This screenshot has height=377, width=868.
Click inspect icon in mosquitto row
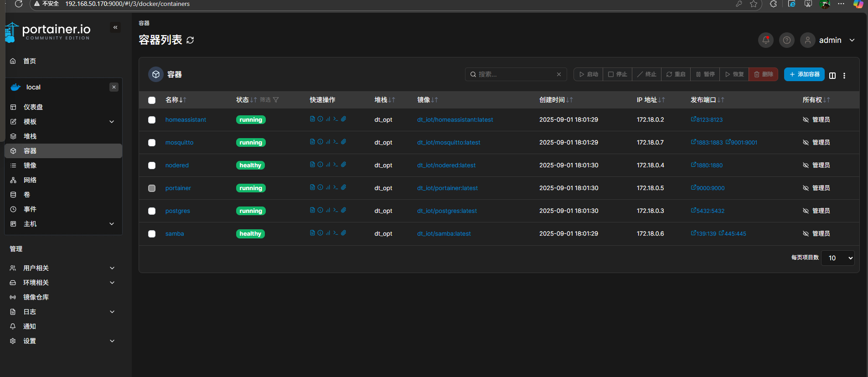[320, 142]
